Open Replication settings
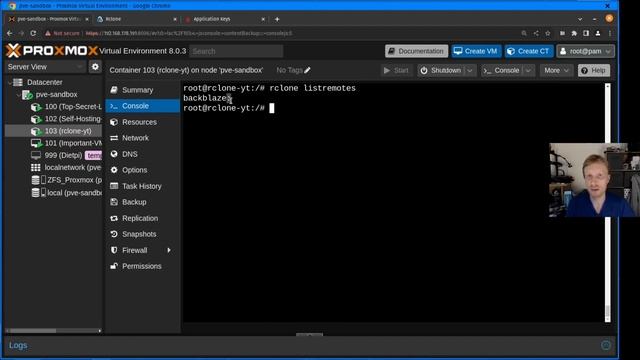Image resolution: width=640 pixels, height=360 pixels. pos(140,218)
